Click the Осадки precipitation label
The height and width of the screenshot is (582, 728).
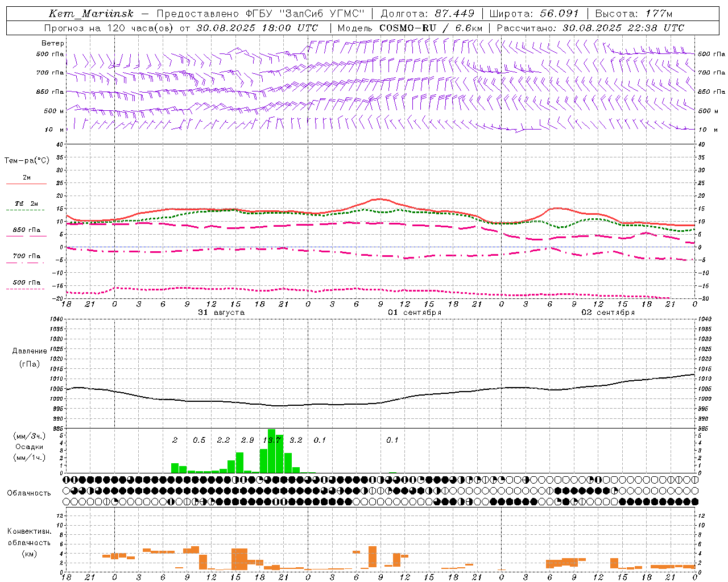[x=29, y=447]
